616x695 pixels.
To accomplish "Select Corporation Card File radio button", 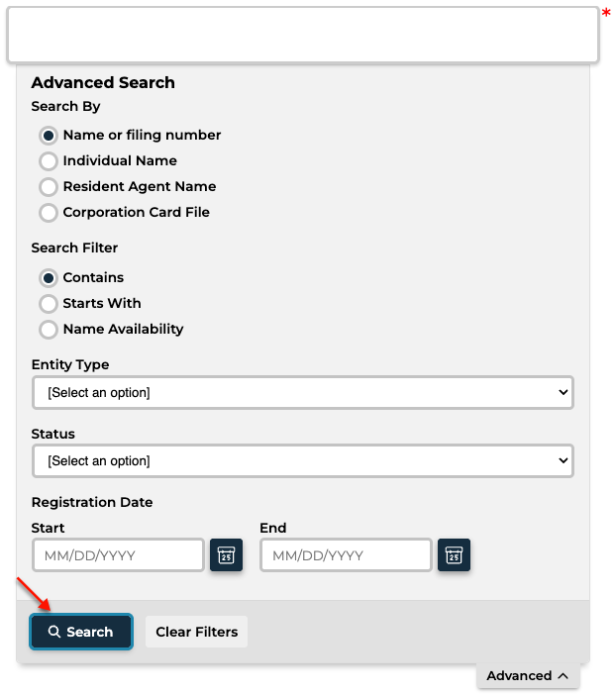I will 49,212.
